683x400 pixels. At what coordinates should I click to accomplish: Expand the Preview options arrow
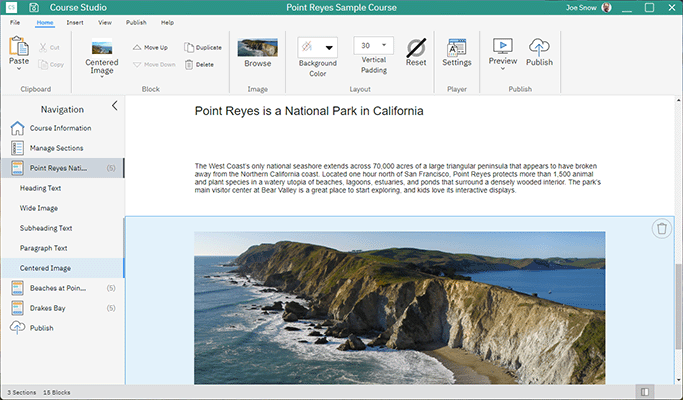click(x=503, y=69)
